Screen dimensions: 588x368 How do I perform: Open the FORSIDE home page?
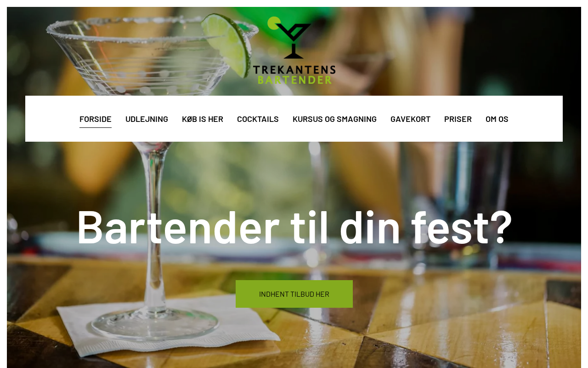pos(96,119)
